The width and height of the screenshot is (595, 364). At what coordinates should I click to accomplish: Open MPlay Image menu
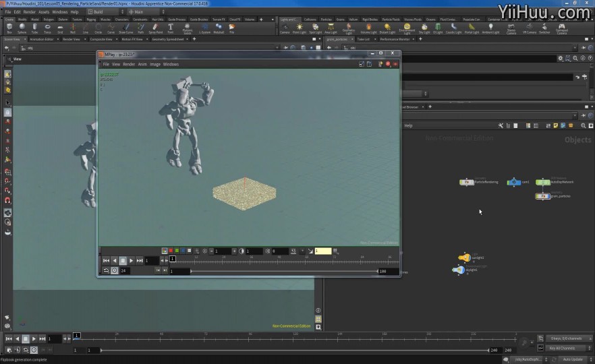point(155,64)
